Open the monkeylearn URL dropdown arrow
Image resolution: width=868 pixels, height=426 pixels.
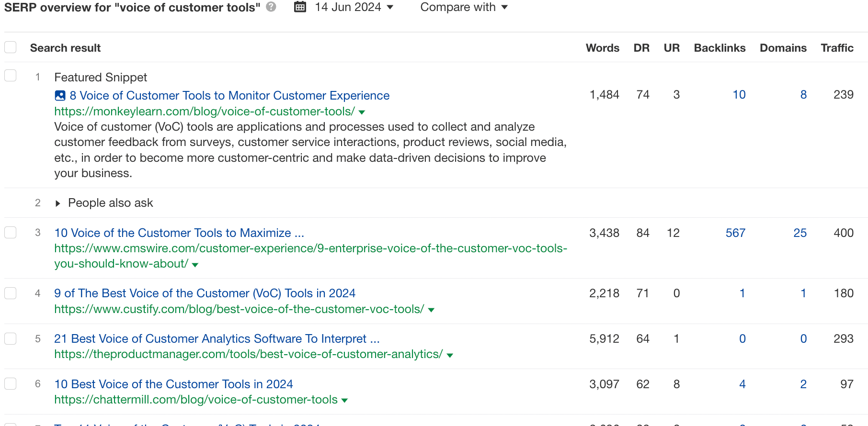point(362,112)
